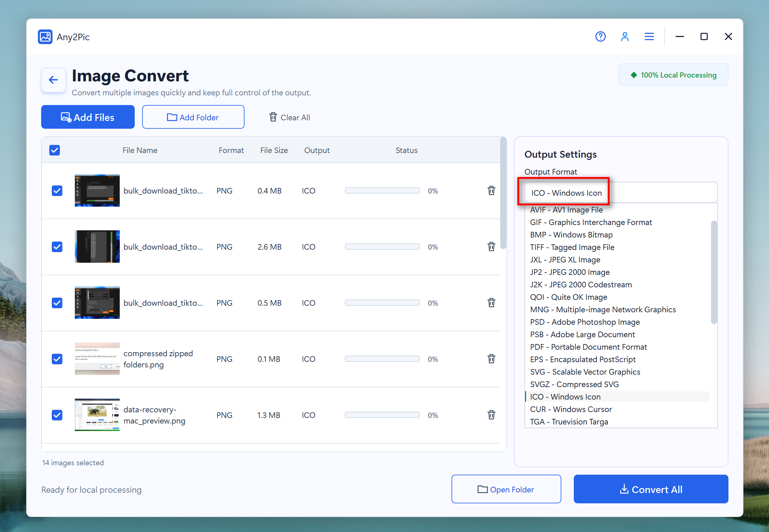Image resolution: width=769 pixels, height=532 pixels.
Task: Click progress bar of the 2.6 MB file
Action: tap(382, 247)
